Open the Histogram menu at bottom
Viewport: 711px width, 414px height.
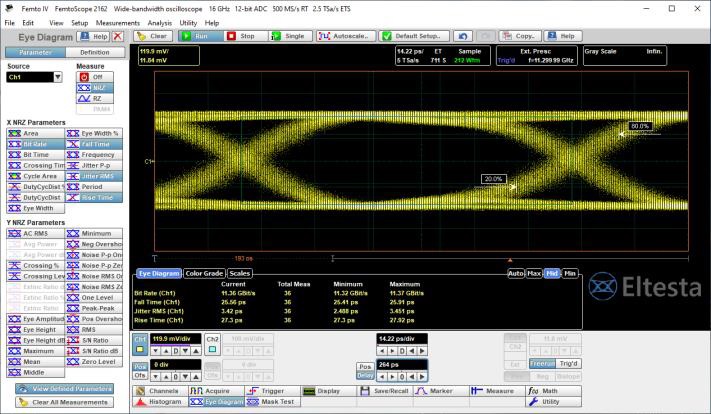[160, 400]
